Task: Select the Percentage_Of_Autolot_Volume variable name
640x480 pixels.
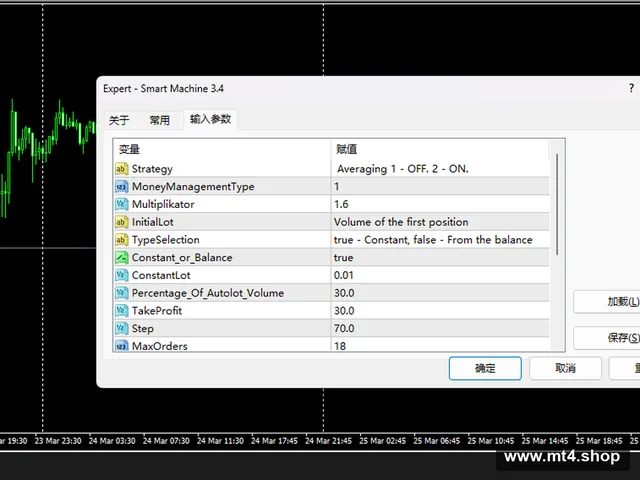Action: 208,293
